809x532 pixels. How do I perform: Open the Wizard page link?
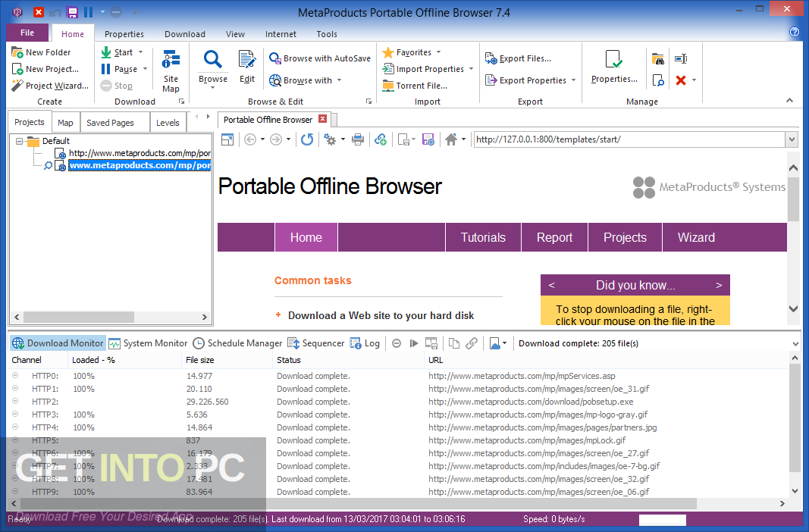696,237
